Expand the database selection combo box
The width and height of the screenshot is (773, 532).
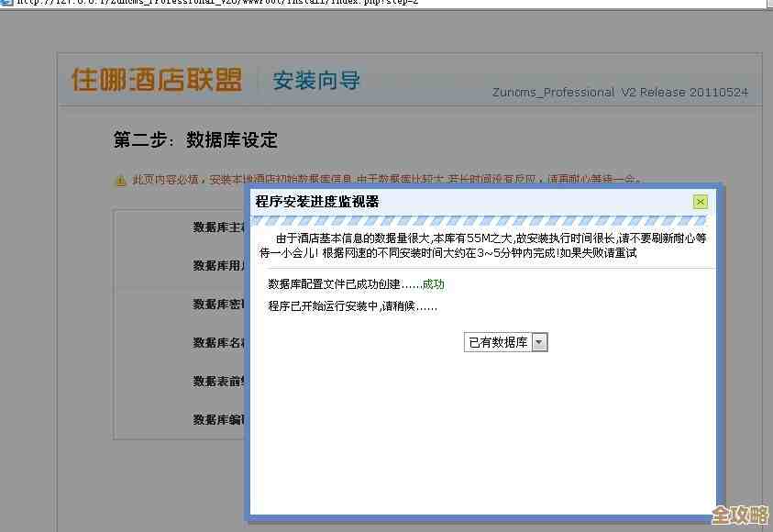[x=505, y=341]
